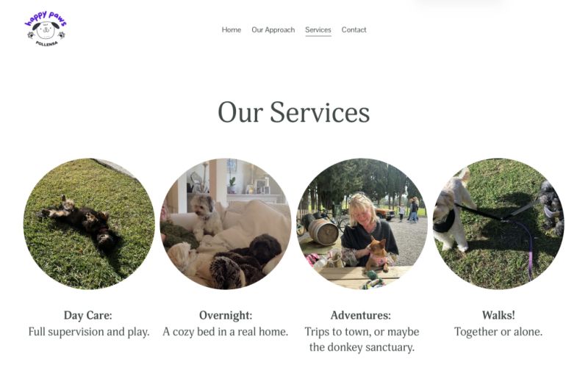Click the Walks! title
The width and height of the screenshot is (588, 373).
498,315
